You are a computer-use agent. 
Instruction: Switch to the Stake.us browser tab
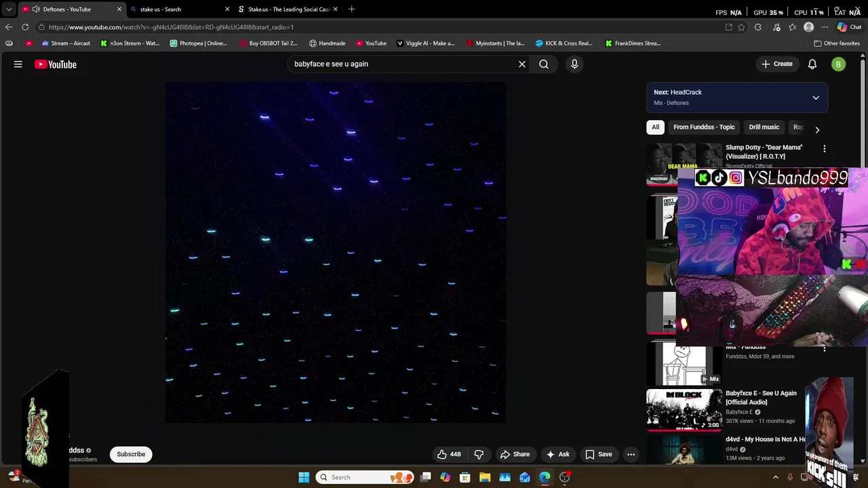(287, 9)
